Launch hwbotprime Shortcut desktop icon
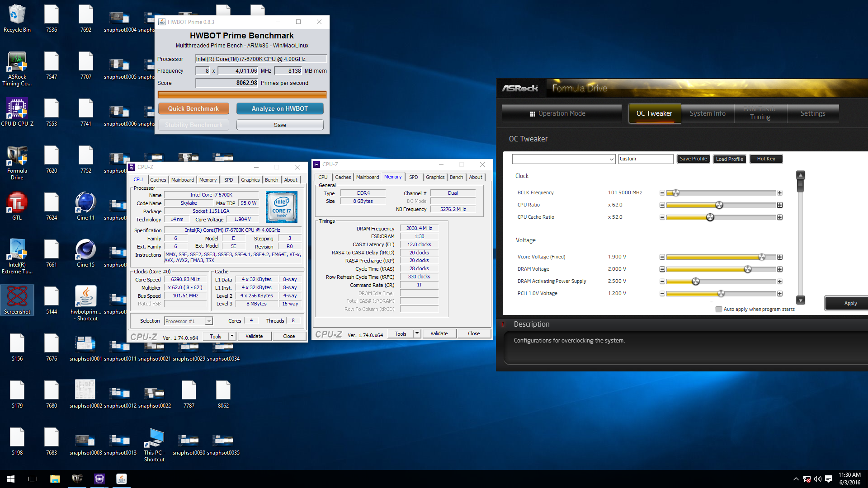The width and height of the screenshot is (868, 488). coord(86,304)
